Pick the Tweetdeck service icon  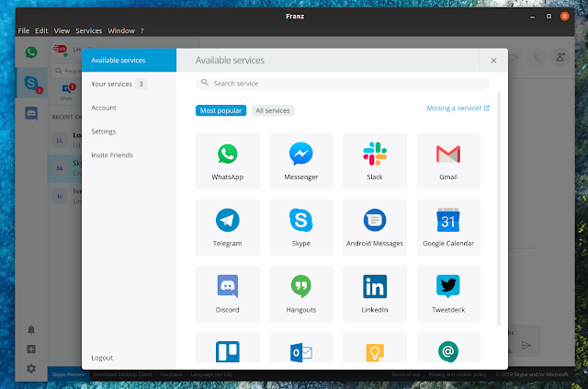click(448, 286)
